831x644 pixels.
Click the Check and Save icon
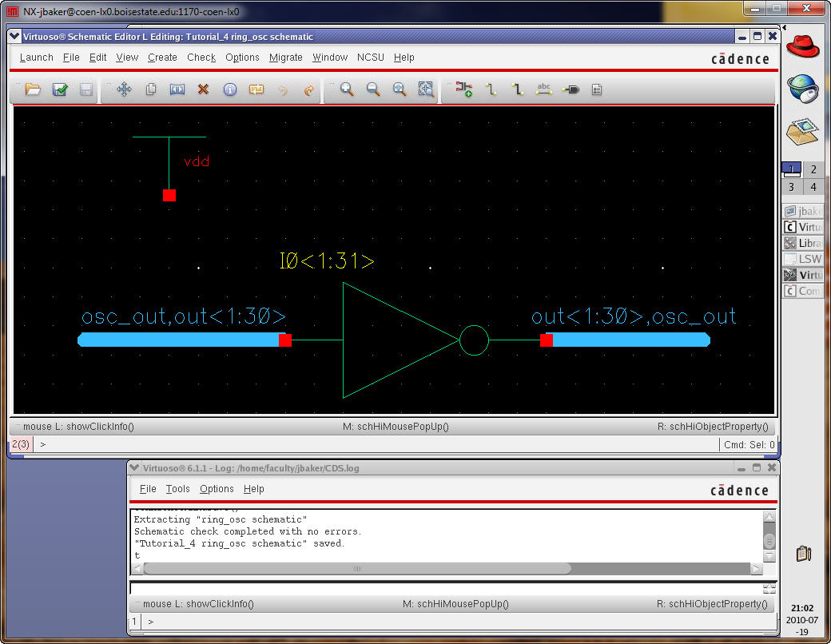(60, 89)
